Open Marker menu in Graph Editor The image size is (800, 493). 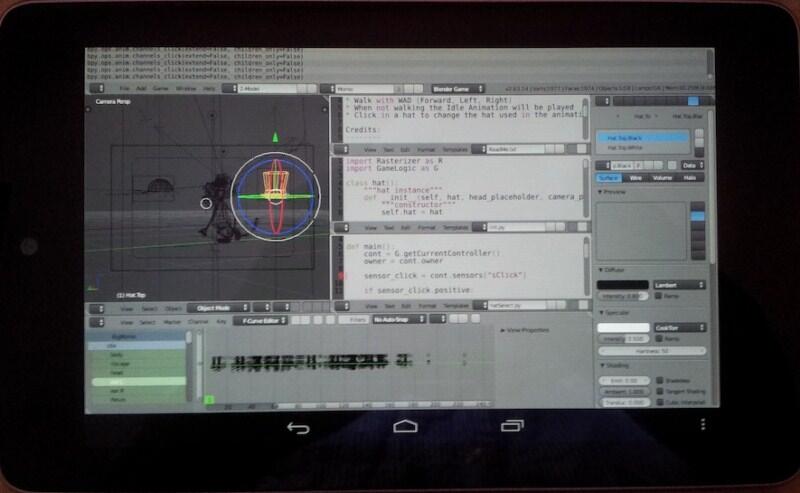pyautogui.click(x=172, y=322)
